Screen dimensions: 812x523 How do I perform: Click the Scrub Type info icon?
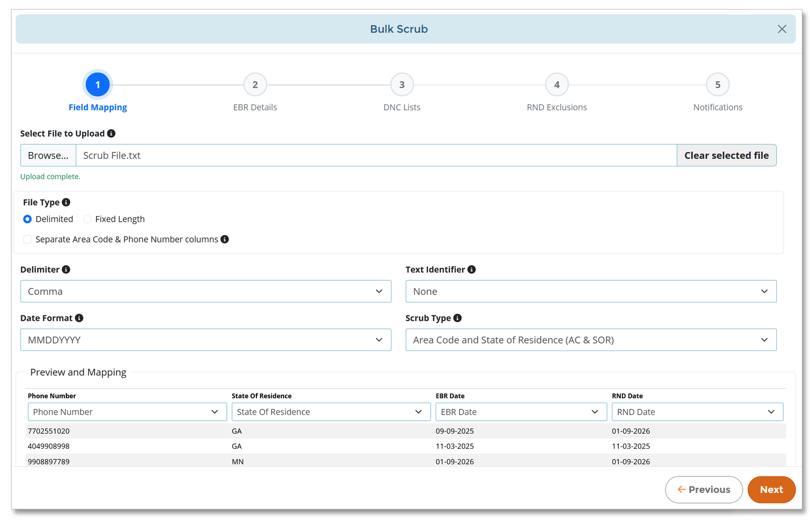[457, 318]
